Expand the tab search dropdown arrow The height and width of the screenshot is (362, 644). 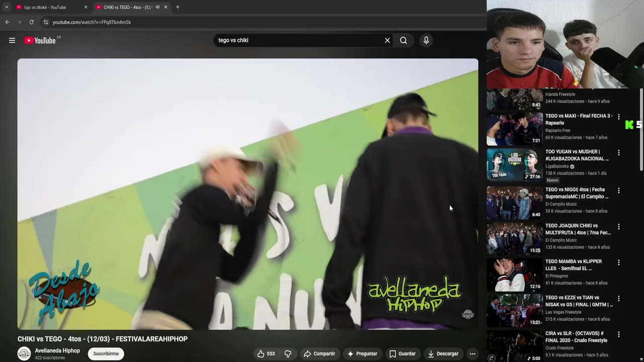click(x=7, y=7)
